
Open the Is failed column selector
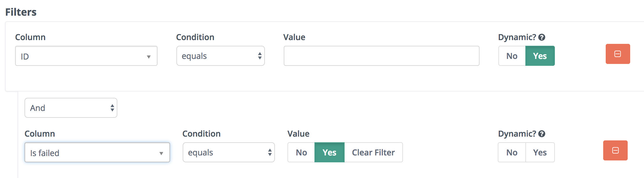[x=97, y=152]
